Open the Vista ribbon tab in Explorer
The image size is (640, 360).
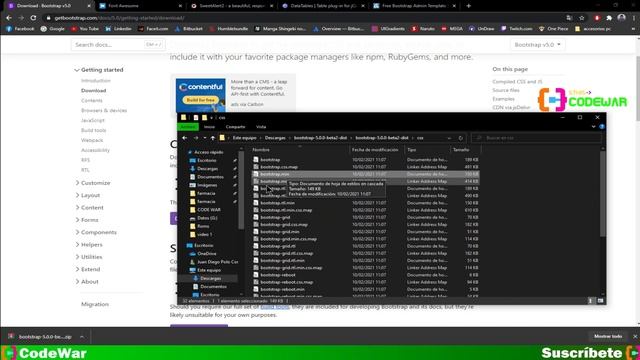(x=261, y=127)
